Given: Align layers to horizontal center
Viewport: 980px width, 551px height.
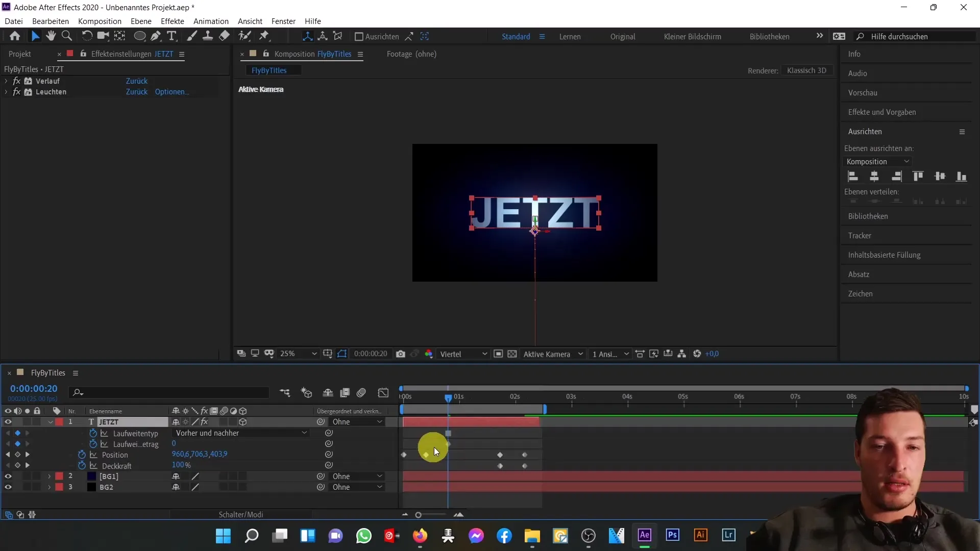Looking at the screenshot, I should (874, 177).
